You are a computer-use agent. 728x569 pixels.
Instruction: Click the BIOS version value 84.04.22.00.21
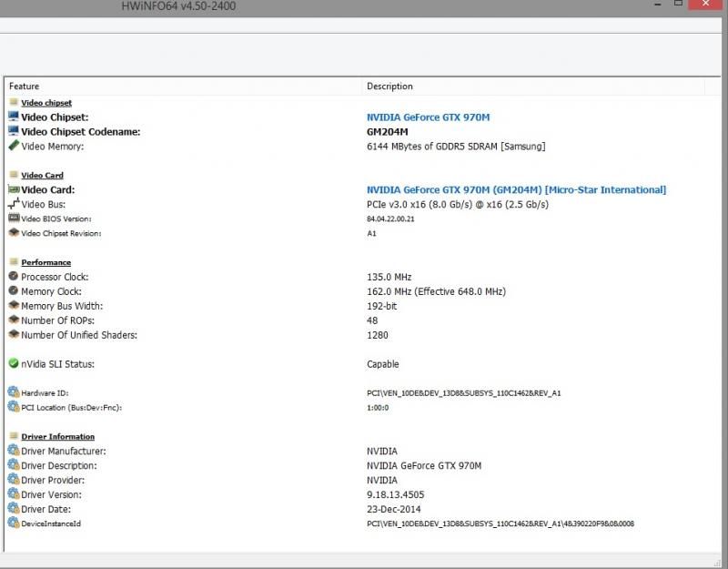(390, 218)
